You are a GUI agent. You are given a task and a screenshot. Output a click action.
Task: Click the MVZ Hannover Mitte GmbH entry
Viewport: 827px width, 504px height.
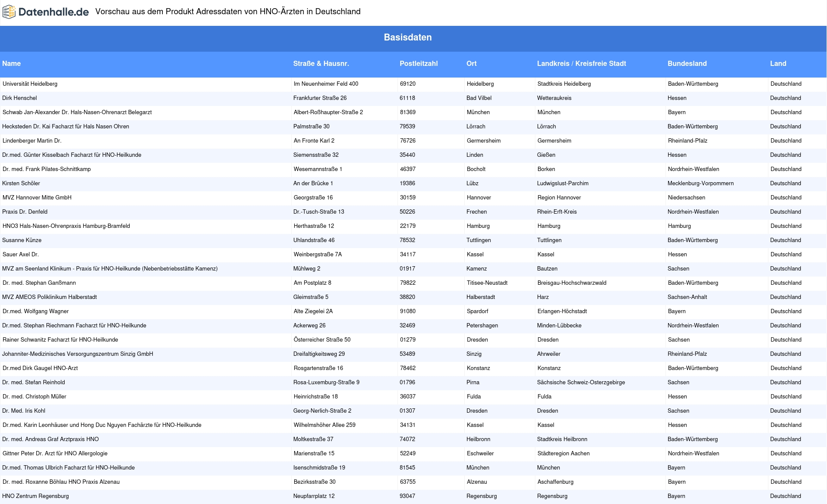coord(37,198)
